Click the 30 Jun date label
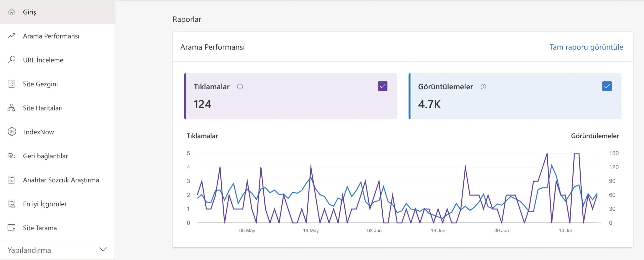Image resolution: width=644 pixels, height=260 pixels. point(502,231)
